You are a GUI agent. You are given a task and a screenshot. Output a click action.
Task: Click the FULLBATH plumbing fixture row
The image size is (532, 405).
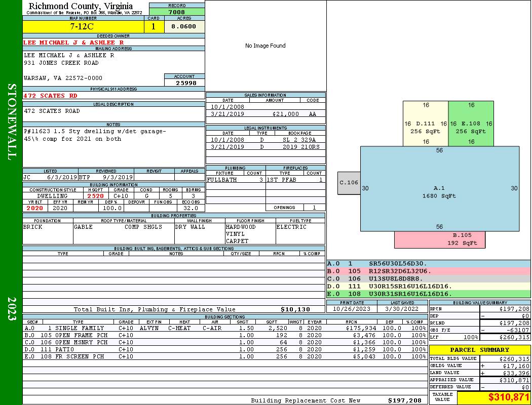[x=236, y=180]
